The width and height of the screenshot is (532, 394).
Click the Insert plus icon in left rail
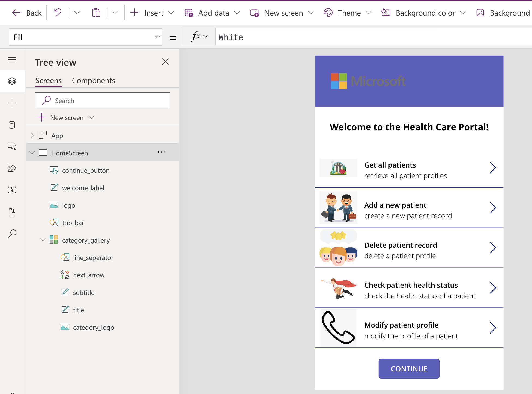12,103
